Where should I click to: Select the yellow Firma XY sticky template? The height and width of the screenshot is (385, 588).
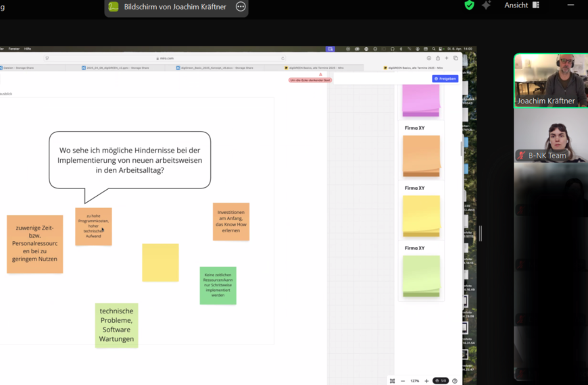pos(421,216)
